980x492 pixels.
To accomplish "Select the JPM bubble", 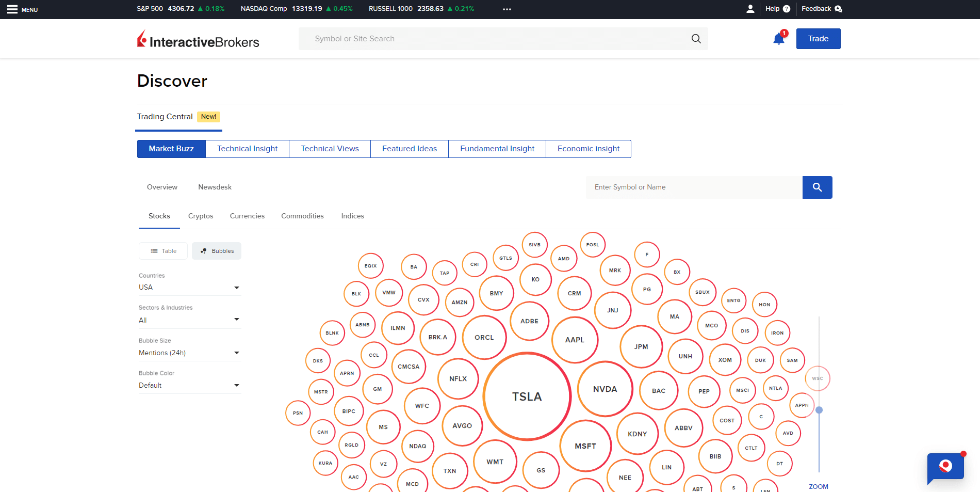I will click(641, 346).
